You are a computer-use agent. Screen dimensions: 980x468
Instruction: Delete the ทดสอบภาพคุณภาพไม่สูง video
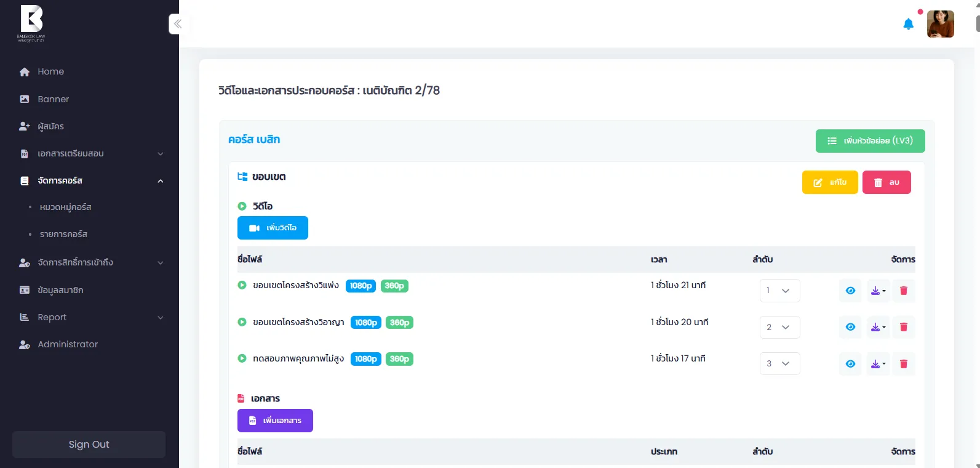coord(903,364)
